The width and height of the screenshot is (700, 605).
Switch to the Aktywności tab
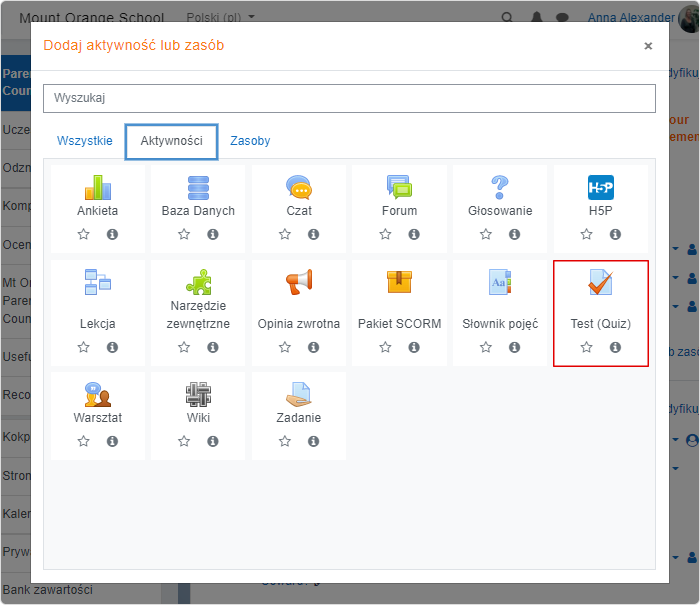click(x=171, y=142)
